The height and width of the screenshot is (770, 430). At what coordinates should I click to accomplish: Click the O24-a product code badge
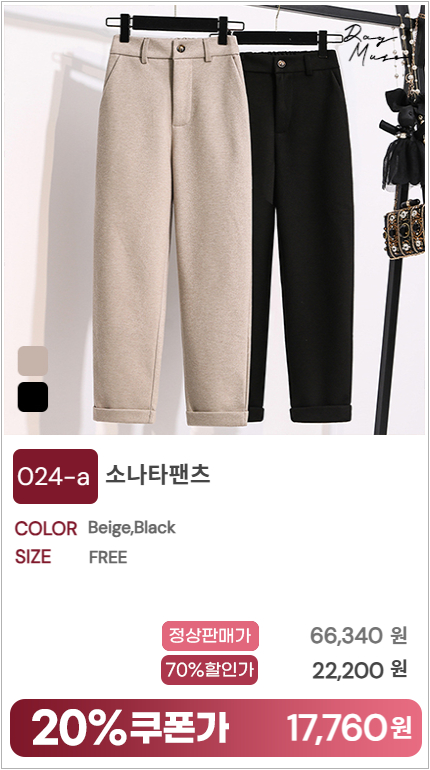55,476
